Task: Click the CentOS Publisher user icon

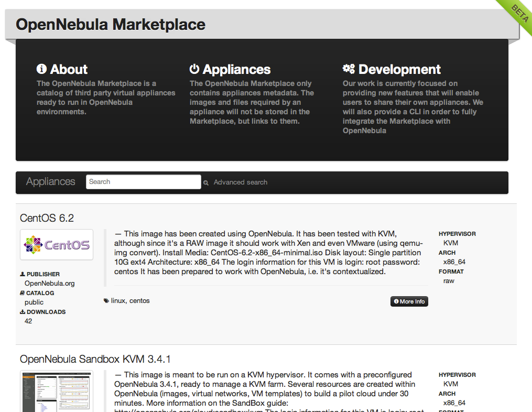Action: 23,274
